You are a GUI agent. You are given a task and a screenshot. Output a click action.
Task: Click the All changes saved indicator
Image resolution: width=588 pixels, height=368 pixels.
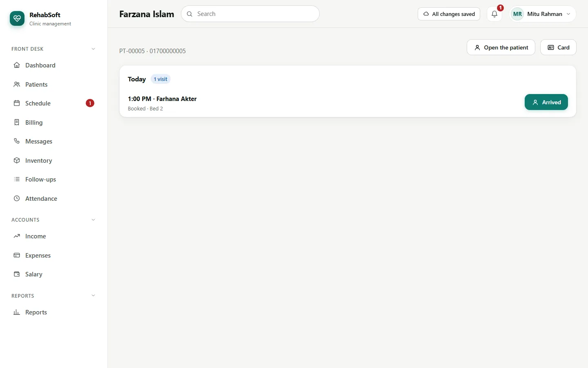pyautogui.click(x=449, y=14)
